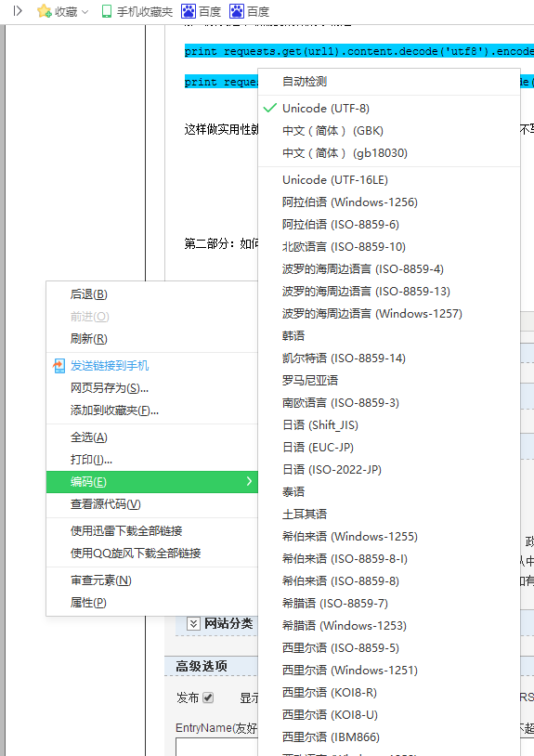Click the 发送链接到手机 phone icon

(x=59, y=366)
